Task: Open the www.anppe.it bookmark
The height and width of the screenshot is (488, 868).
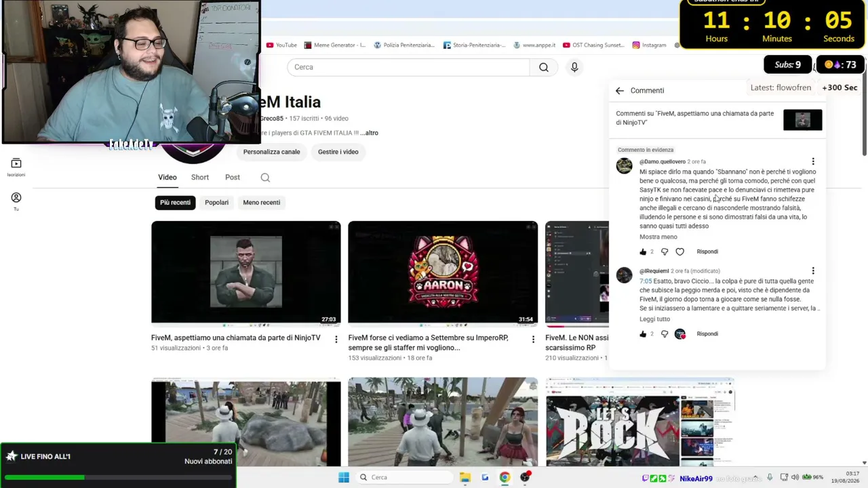Action: tap(534, 45)
